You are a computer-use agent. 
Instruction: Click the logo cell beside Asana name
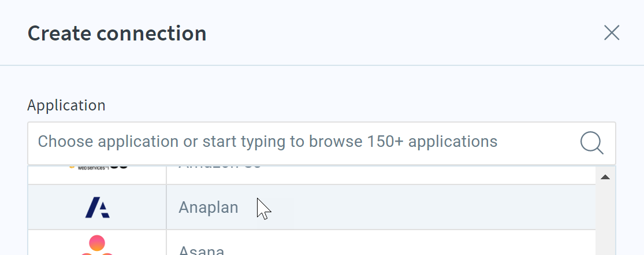coord(98,243)
